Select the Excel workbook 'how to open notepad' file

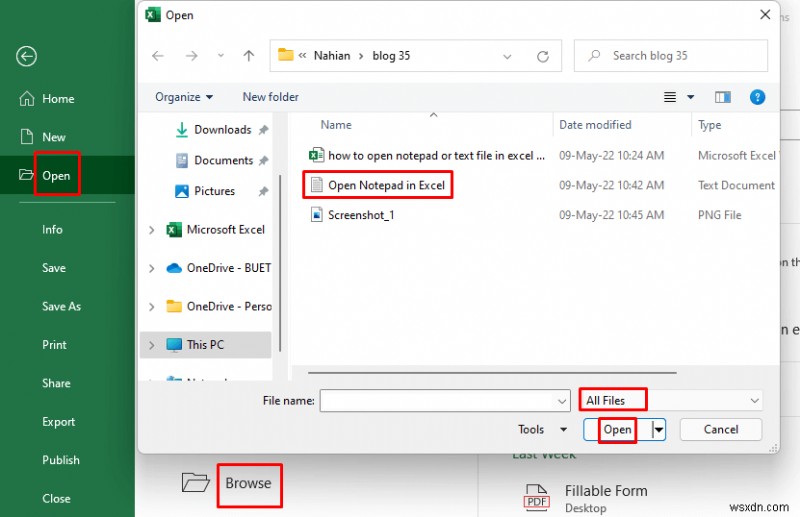point(436,156)
